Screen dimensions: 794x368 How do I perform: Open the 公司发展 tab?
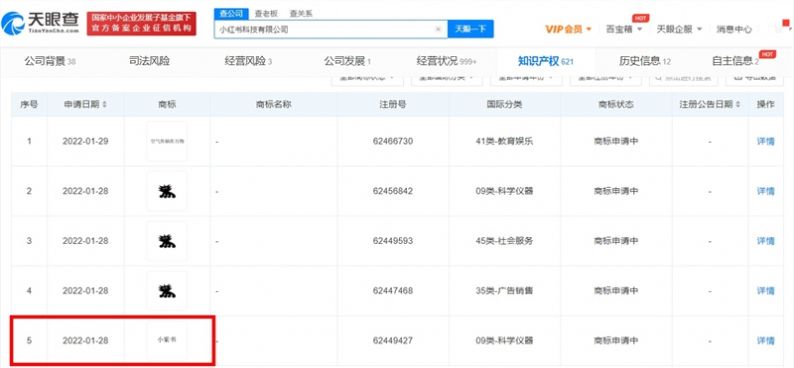coord(347,62)
